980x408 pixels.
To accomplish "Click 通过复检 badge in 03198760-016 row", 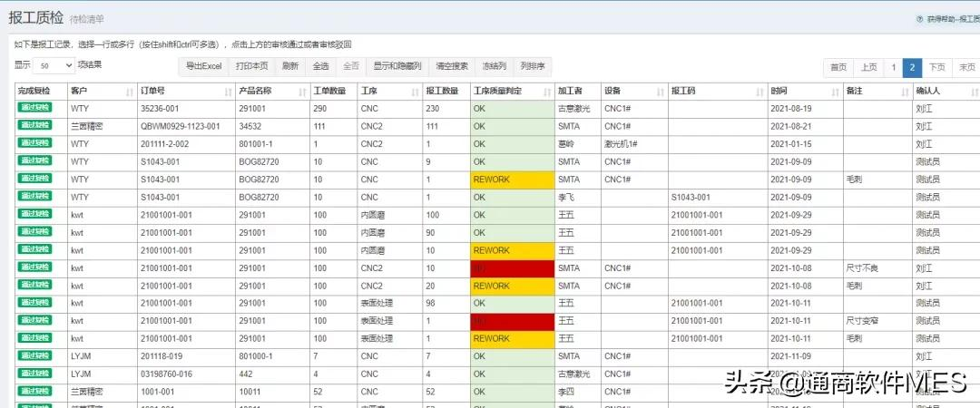I will point(34,373).
